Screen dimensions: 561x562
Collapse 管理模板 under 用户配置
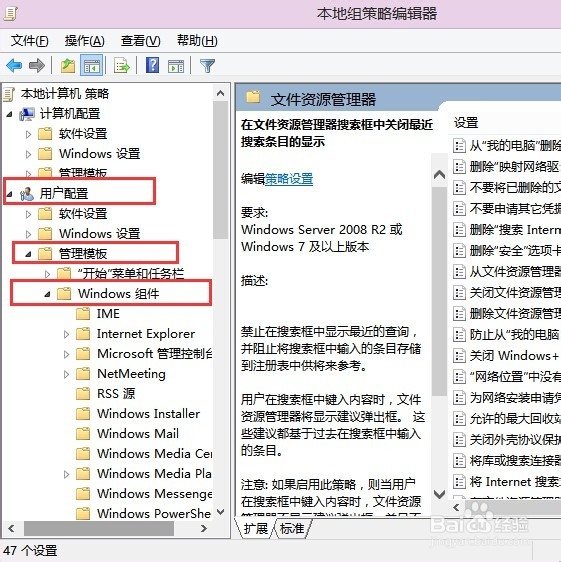coord(28,254)
